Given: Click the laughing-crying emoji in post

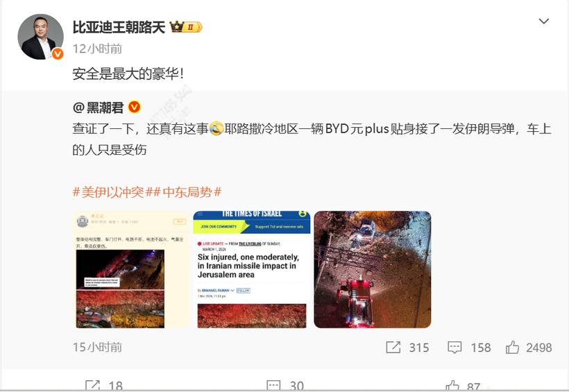Looking at the screenshot, I should point(216,128).
